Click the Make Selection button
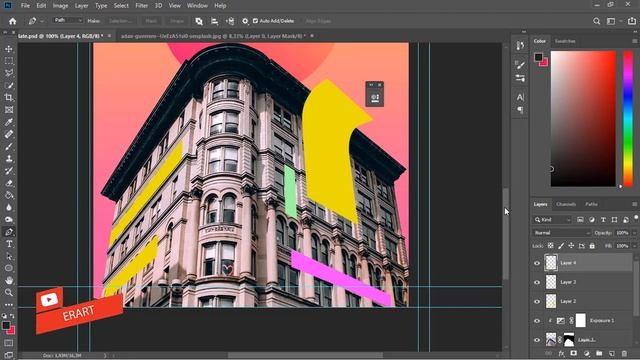This screenshot has width=640, height=360. click(x=121, y=21)
